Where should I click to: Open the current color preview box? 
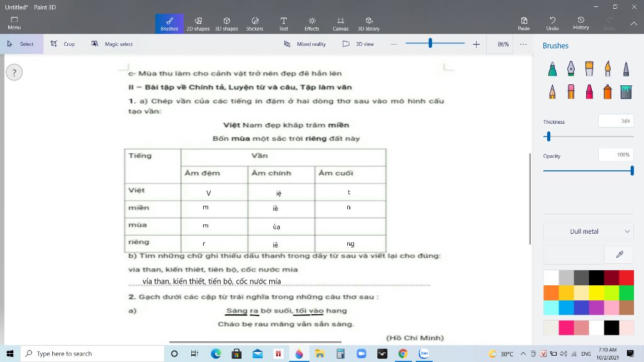tap(574, 255)
